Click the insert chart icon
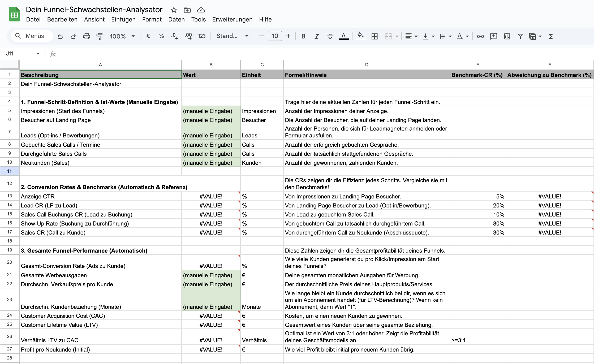This screenshot has width=594, height=364. pyautogui.click(x=507, y=36)
